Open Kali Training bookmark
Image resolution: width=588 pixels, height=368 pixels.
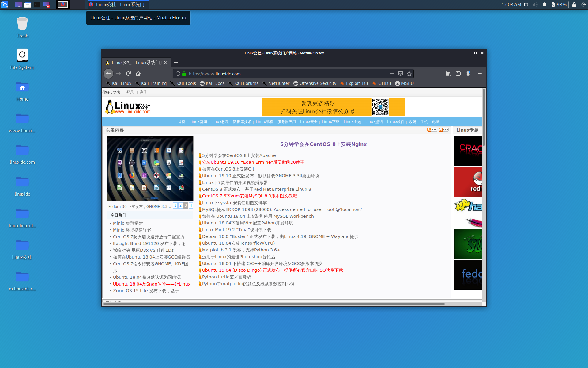(151, 83)
